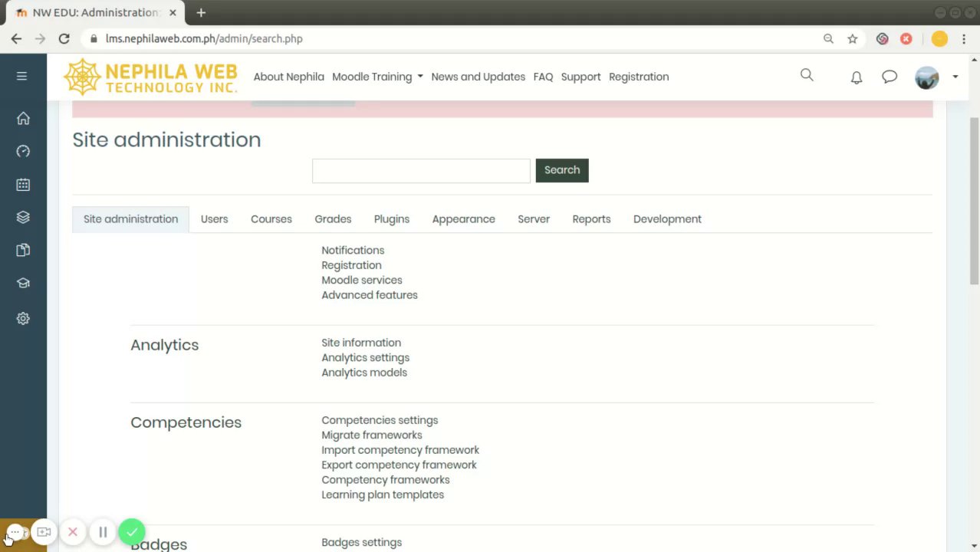This screenshot has height=552, width=980.
Task: Open the files copy icon in sidebar
Action: pos(23,250)
